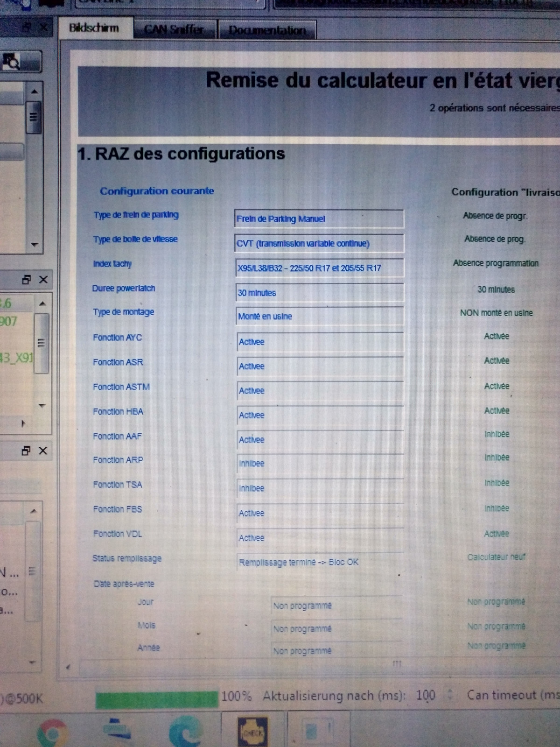The width and height of the screenshot is (560, 747).
Task: Click the Fonction ASTM value field
Action: coord(320,390)
